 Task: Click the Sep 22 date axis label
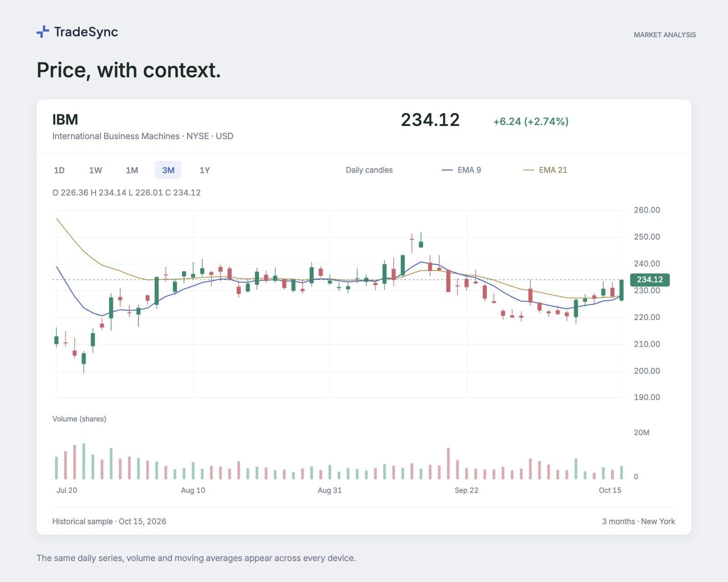[x=466, y=490]
